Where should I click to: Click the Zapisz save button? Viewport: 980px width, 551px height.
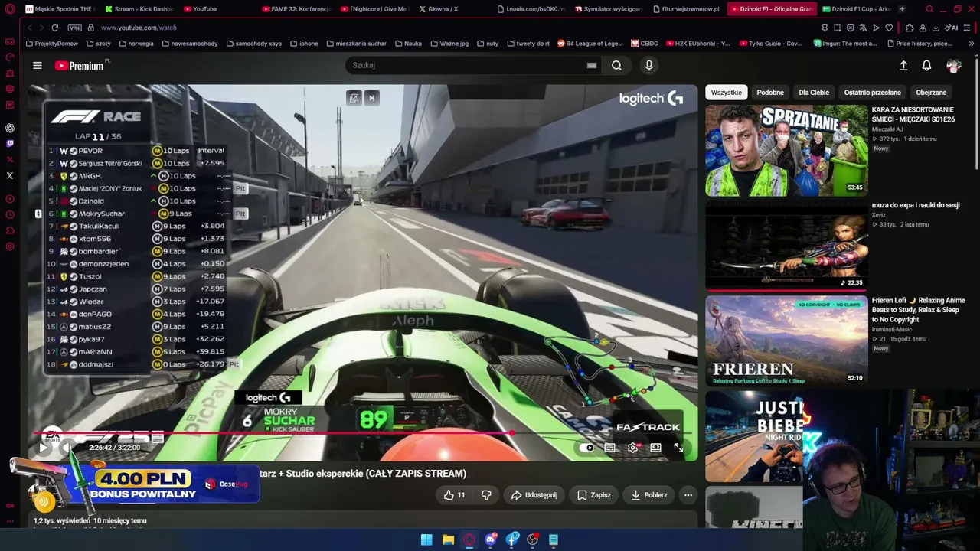click(x=594, y=495)
